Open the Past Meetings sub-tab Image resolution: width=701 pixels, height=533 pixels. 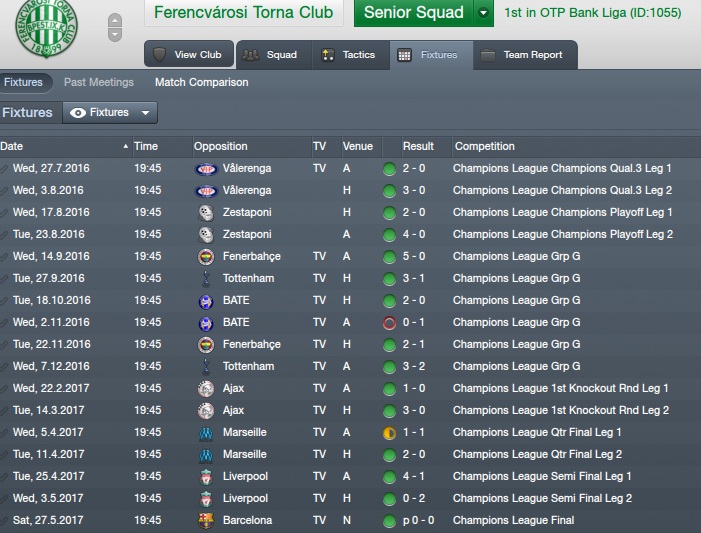(98, 82)
